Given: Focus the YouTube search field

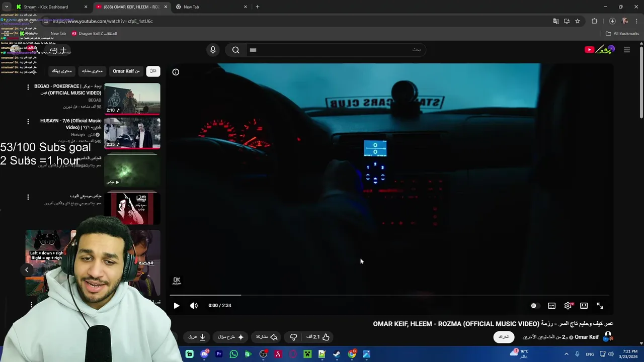Looking at the screenshot, I should pos(335,50).
